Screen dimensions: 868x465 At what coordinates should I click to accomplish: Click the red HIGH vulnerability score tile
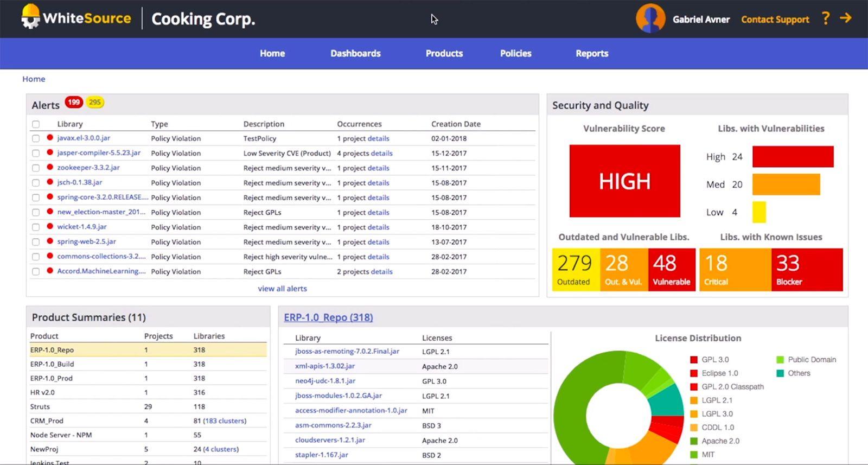pyautogui.click(x=624, y=181)
